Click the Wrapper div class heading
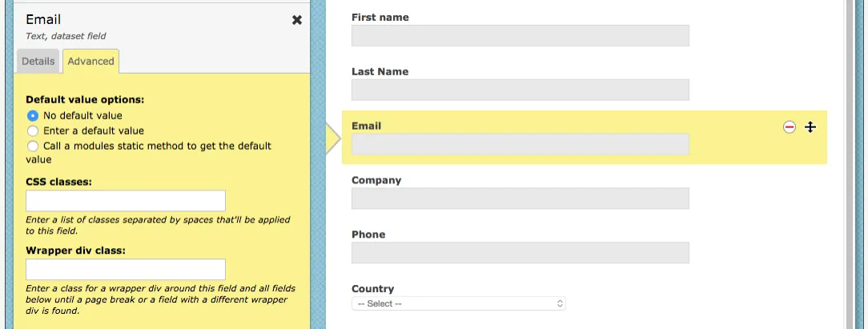868x329 pixels. (76, 251)
